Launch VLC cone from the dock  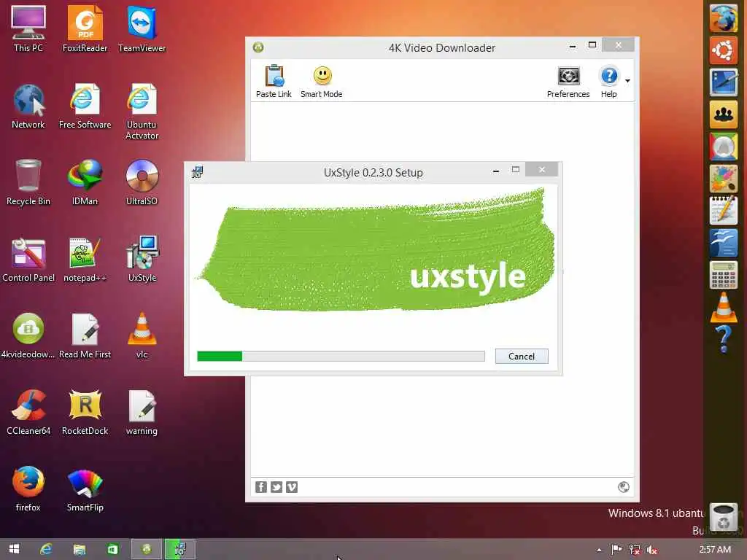click(x=723, y=307)
